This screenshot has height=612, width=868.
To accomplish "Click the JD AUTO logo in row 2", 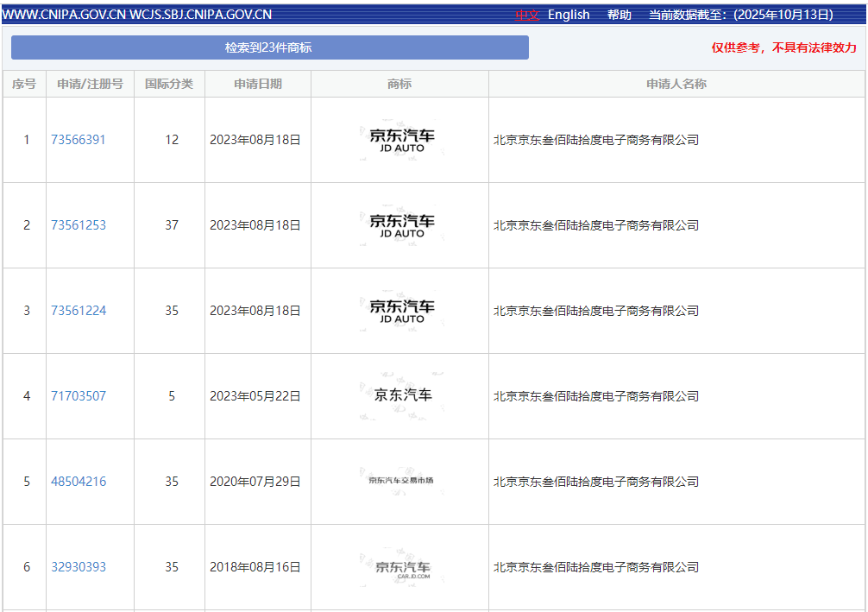I will tap(401, 225).
